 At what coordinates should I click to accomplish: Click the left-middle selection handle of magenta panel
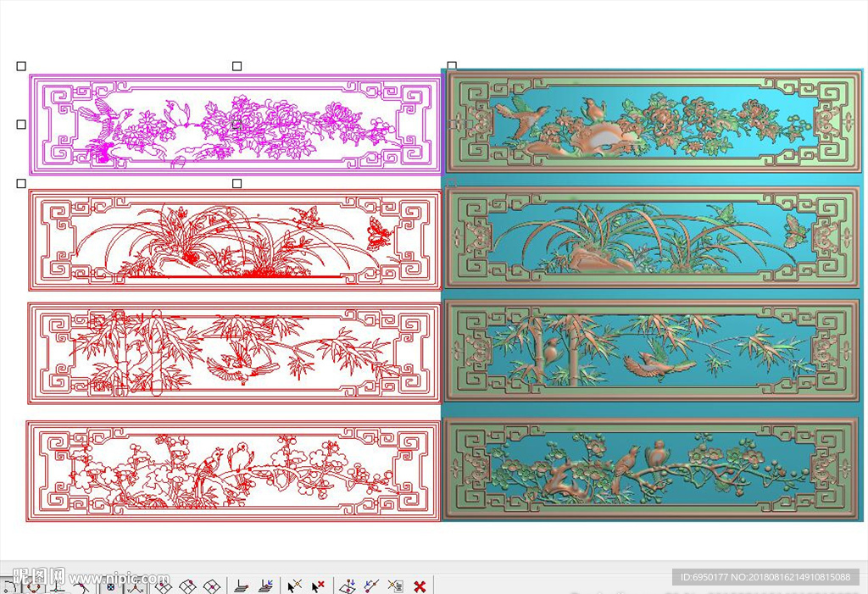[21, 125]
